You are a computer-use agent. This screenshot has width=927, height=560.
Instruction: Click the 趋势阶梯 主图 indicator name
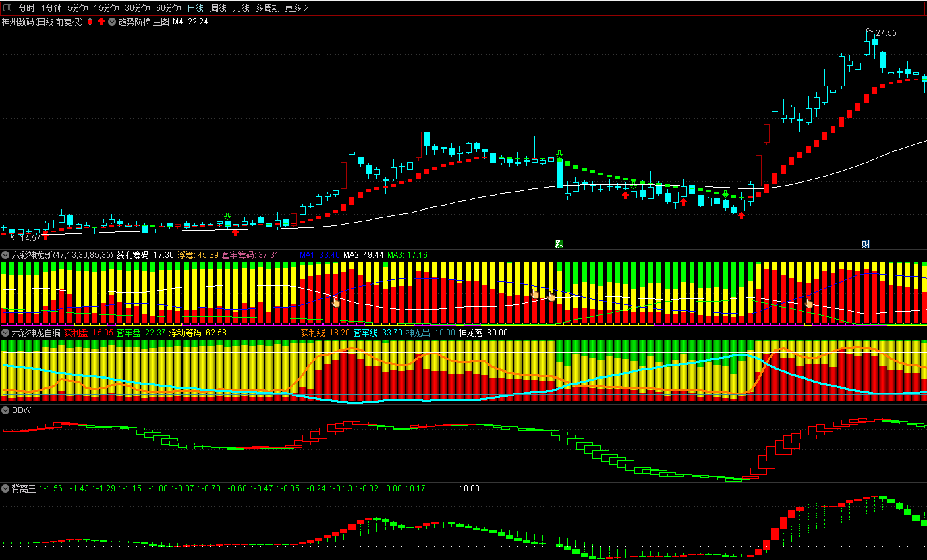point(144,22)
